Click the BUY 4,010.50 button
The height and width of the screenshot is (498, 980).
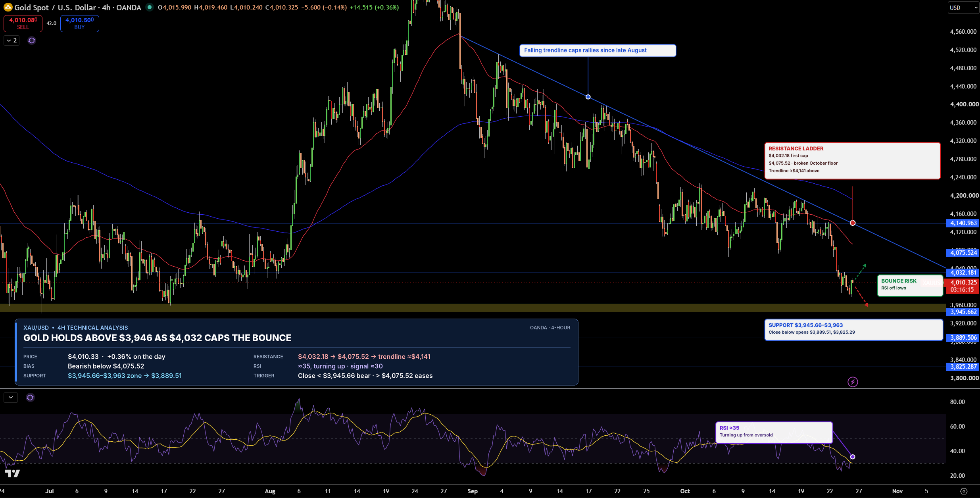(79, 23)
